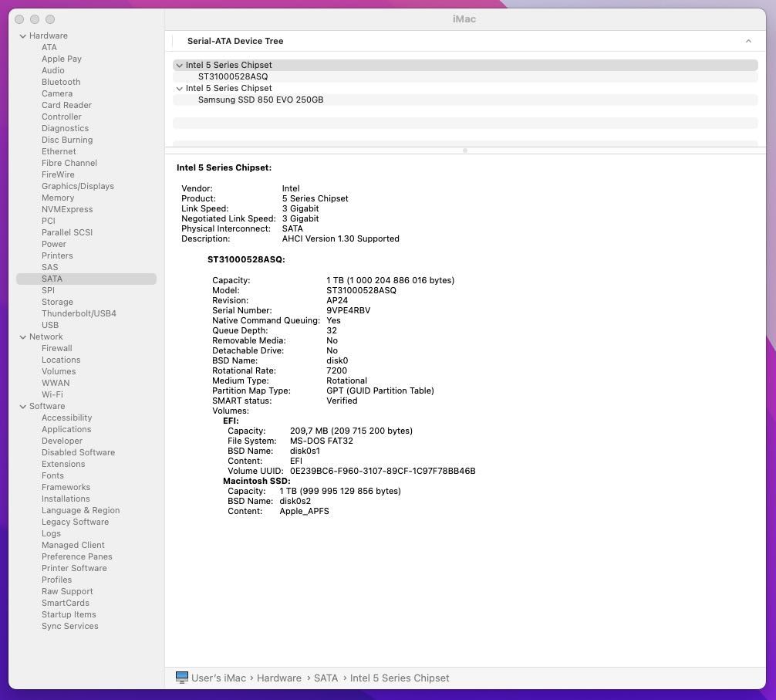This screenshot has height=700, width=776.
Task: Select Language & Region in sidebar
Action: (81, 510)
